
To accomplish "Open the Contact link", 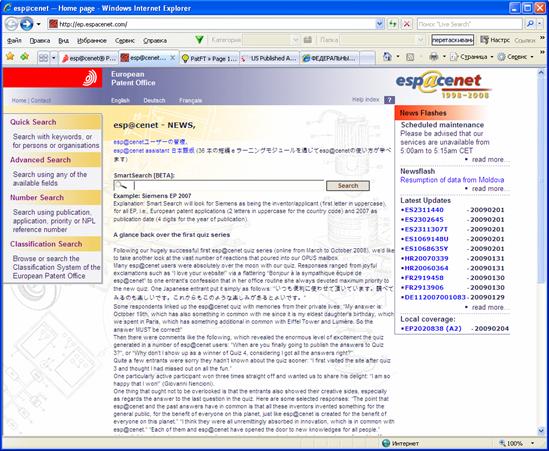I will (x=41, y=100).
